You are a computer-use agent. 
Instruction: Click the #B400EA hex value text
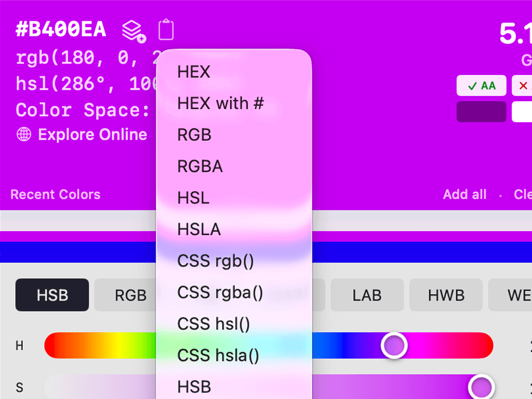click(61, 30)
